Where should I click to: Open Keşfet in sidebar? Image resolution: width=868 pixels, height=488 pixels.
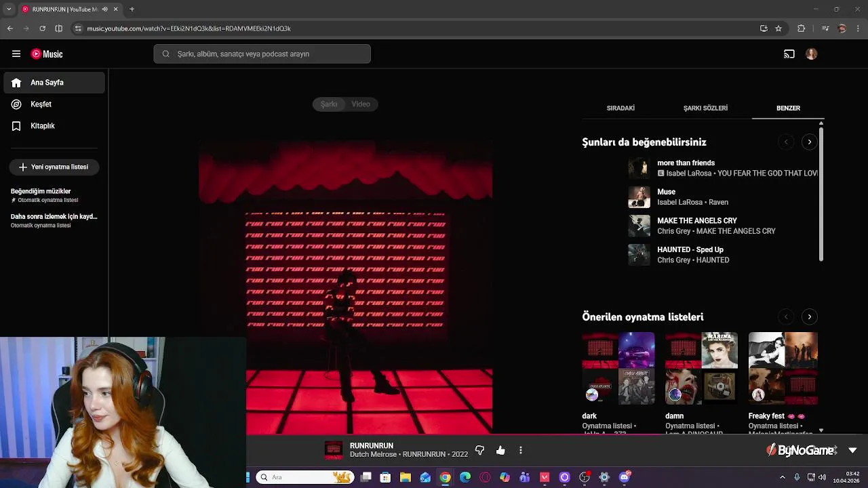54,104
